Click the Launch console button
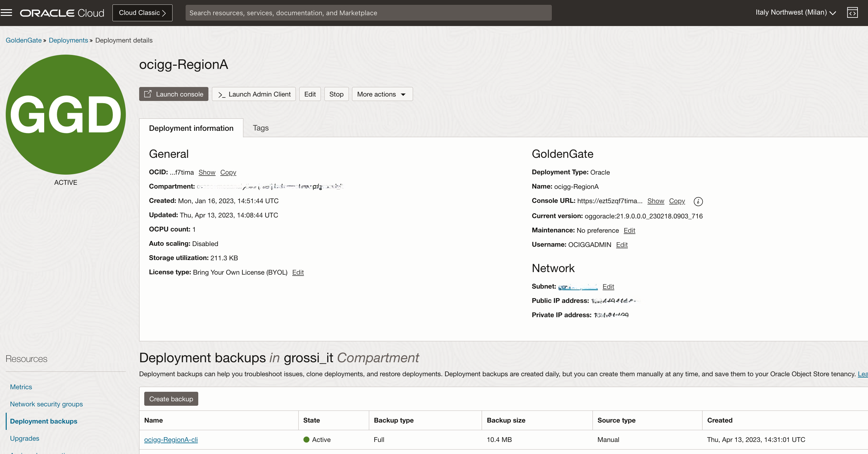The image size is (868, 454). click(x=173, y=94)
